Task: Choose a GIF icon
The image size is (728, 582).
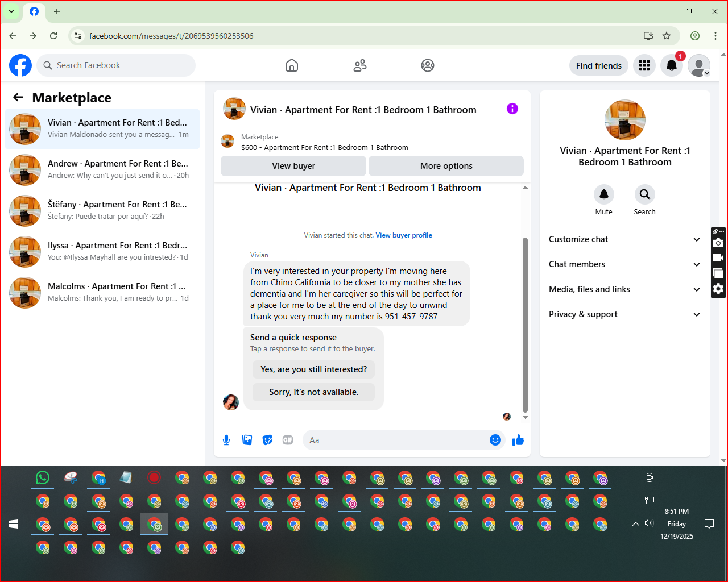Action: 288,440
